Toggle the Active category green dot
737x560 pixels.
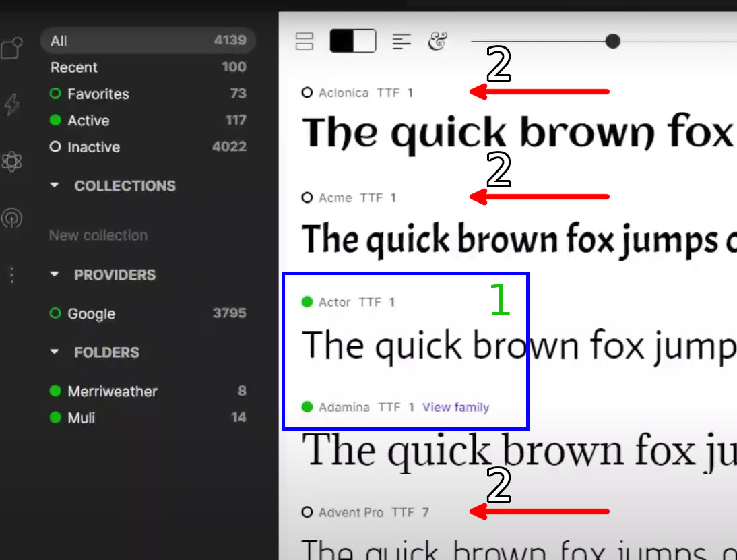[x=55, y=120]
